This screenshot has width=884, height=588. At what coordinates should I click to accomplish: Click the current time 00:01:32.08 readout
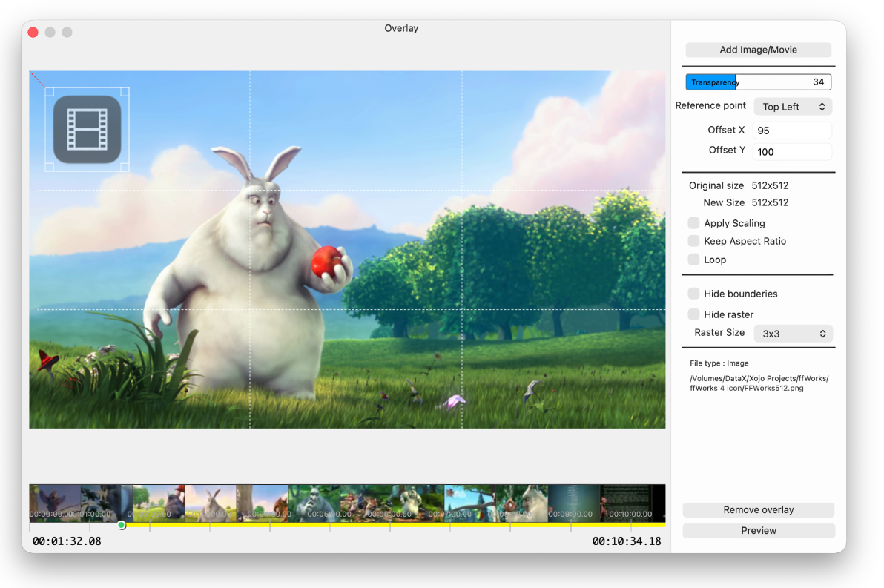point(67,541)
